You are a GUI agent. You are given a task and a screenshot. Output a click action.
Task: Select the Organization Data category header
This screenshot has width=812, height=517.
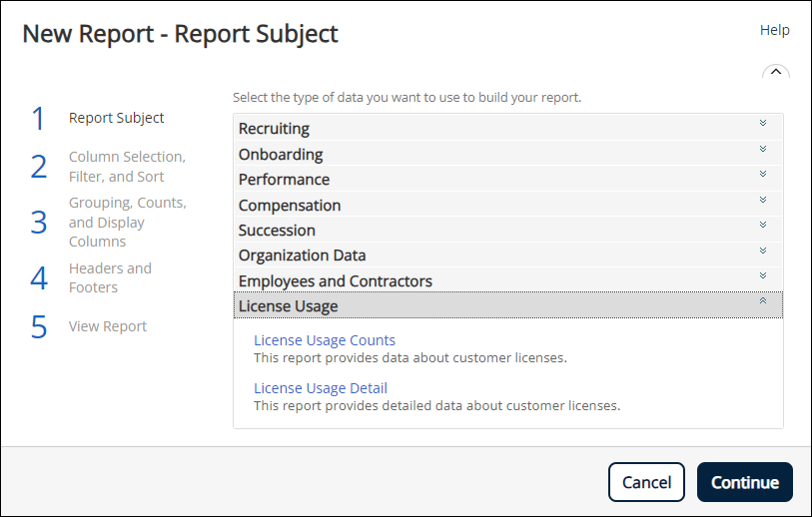click(x=508, y=256)
